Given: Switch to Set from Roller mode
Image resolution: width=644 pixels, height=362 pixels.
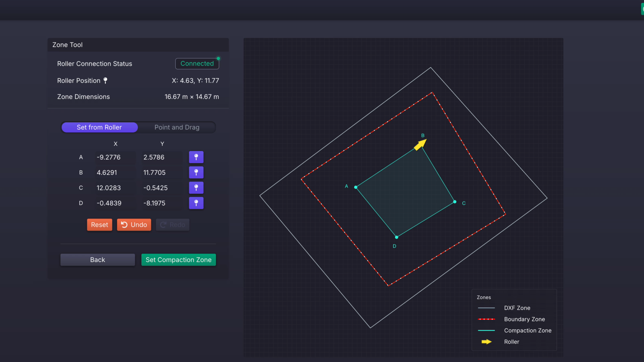Looking at the screenshot, I should click(x=99, y=127).
